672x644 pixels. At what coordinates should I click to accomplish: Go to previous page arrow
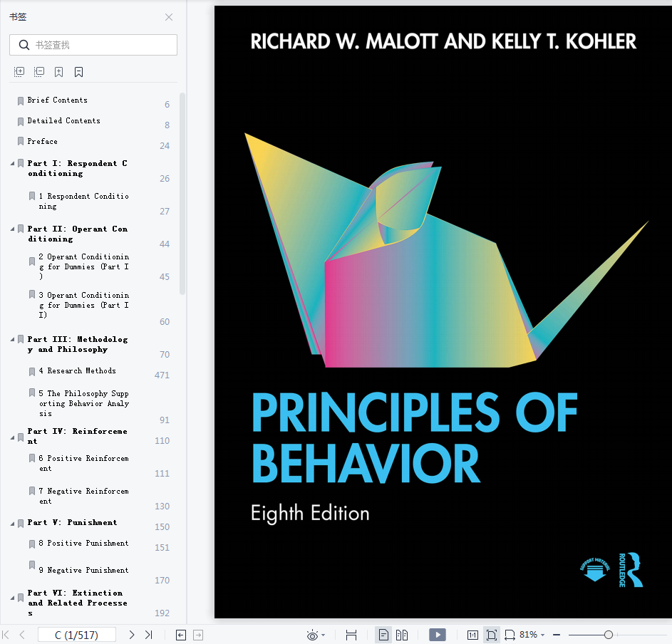pyautogui.click(x=22, y=635)
